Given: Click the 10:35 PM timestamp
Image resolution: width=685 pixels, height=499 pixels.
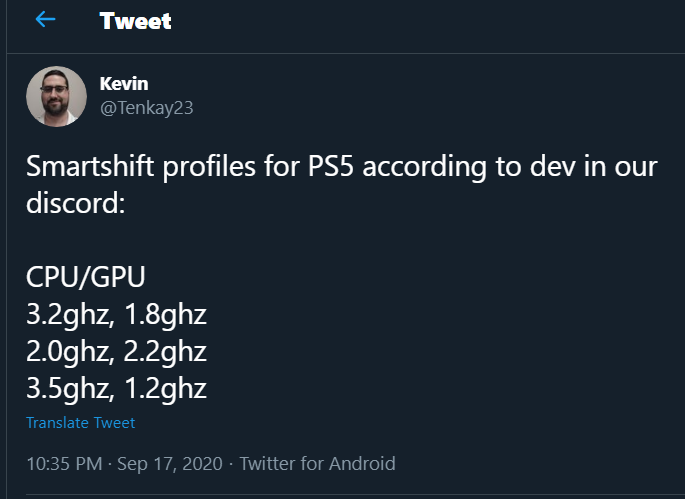Looking at the screenshot, I should tap(65, 463).
